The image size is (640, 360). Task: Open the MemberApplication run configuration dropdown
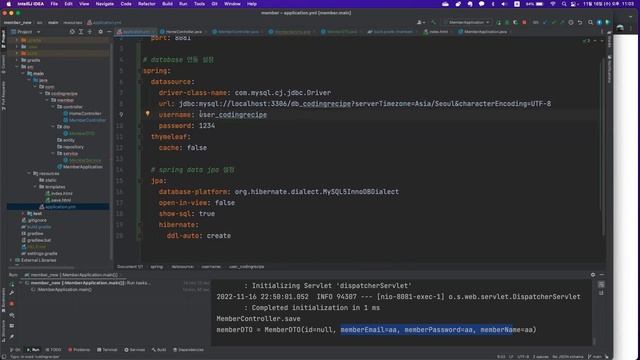[x=469, y=22]
